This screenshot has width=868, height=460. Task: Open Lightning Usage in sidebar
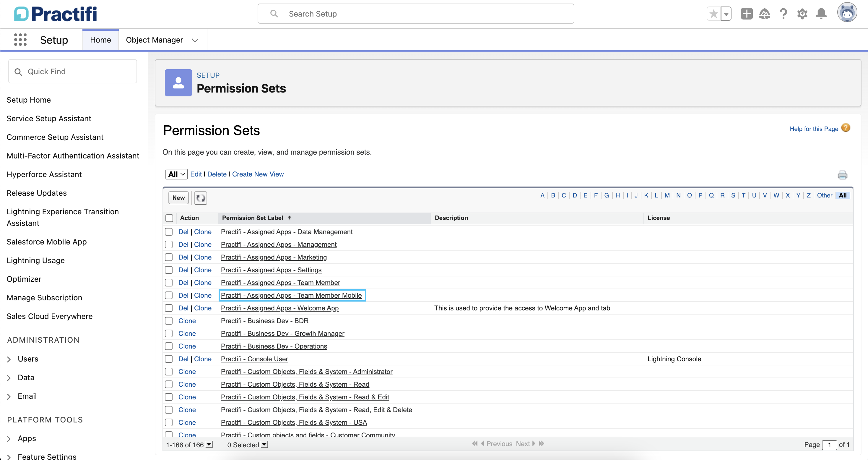(x=36, y=260)
